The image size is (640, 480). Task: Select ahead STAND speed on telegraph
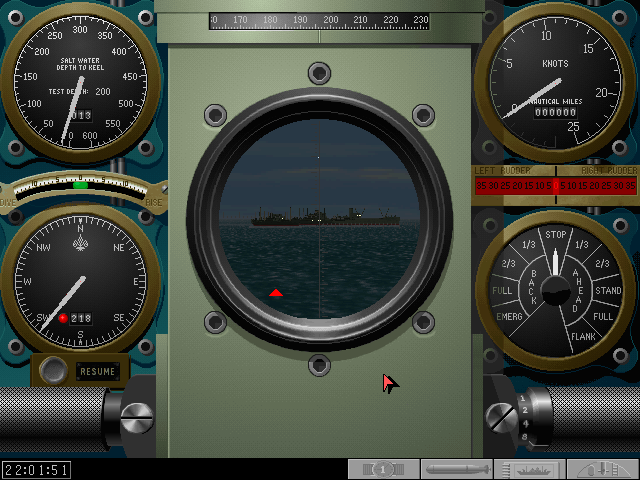(x=609, y=291)
